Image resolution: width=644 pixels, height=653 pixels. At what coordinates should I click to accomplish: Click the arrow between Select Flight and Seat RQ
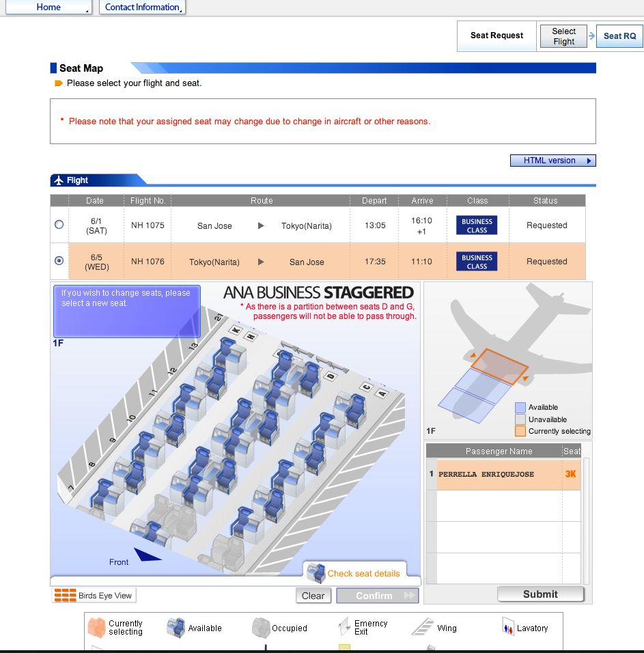591,36
